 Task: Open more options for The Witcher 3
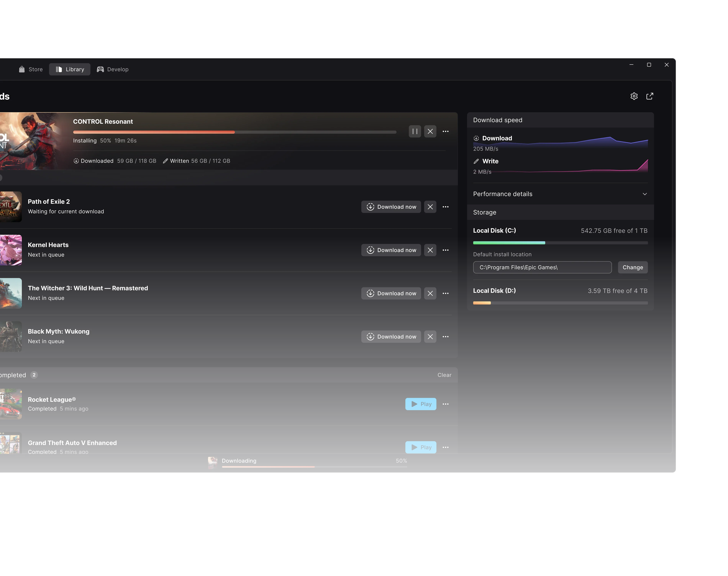click(x=445, y=293)
